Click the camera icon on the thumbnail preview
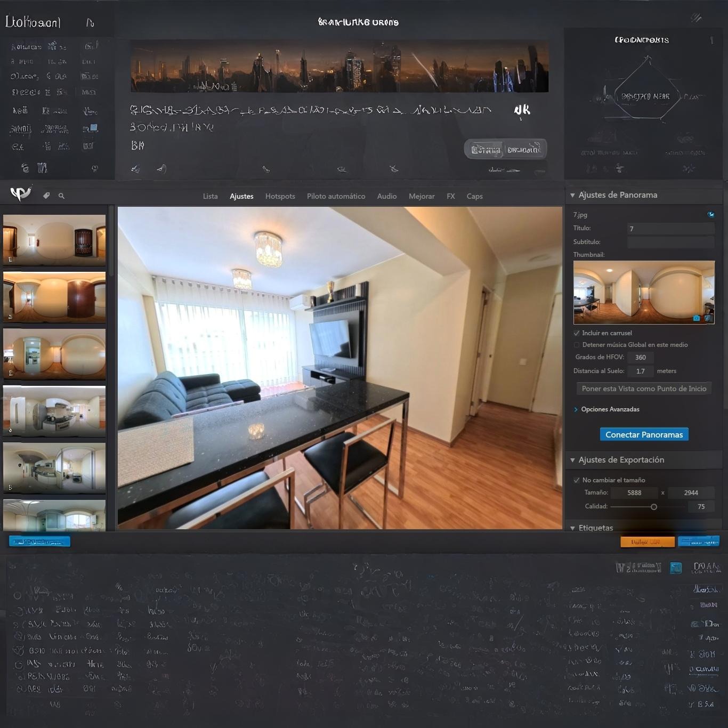 pyautogui.click(x=696, y=318)
